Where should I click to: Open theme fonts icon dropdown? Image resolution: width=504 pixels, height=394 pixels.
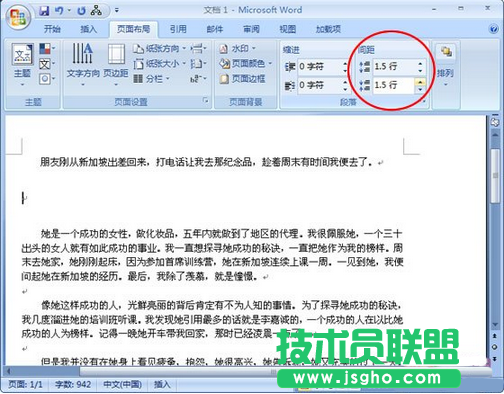click(47, 64)
